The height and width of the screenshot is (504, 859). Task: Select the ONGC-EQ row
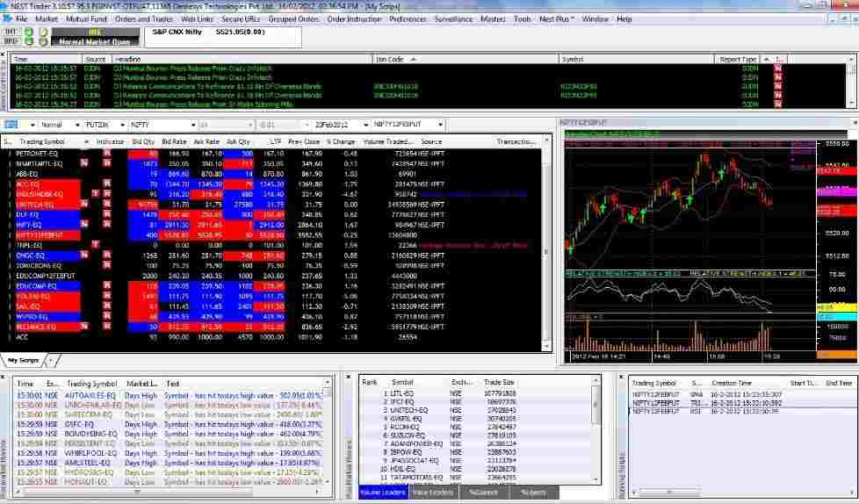tap(271, 256)
